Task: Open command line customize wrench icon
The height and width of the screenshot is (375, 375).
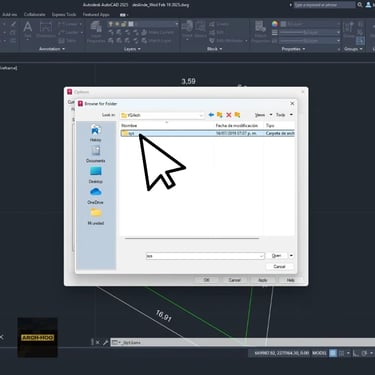Action: click(105, 342)
